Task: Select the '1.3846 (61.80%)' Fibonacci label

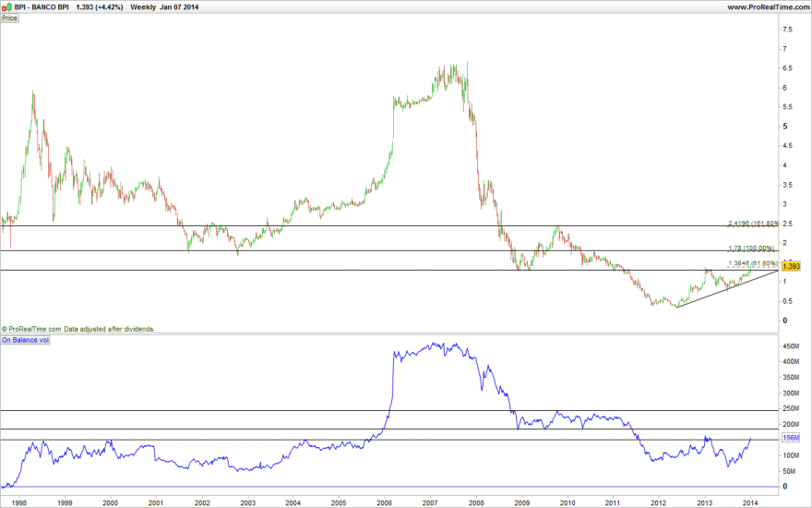Action: tap(753, 263)
